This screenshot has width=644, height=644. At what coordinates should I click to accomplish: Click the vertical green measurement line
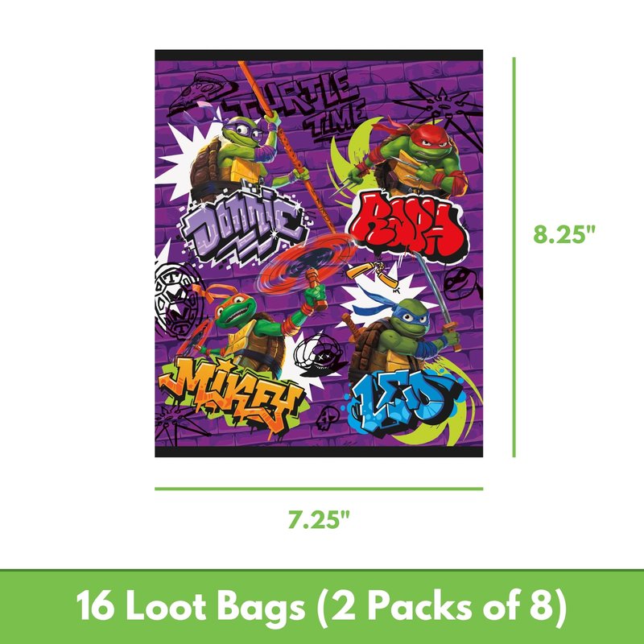514,257
